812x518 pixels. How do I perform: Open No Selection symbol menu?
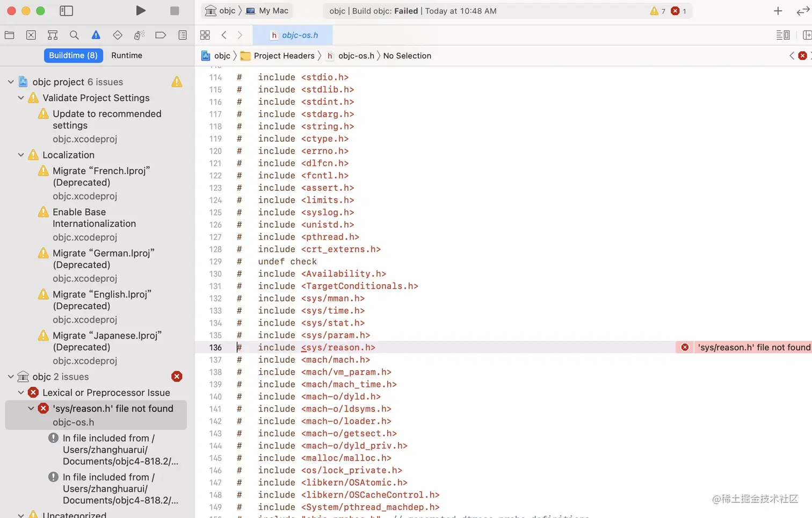point(407,55)
